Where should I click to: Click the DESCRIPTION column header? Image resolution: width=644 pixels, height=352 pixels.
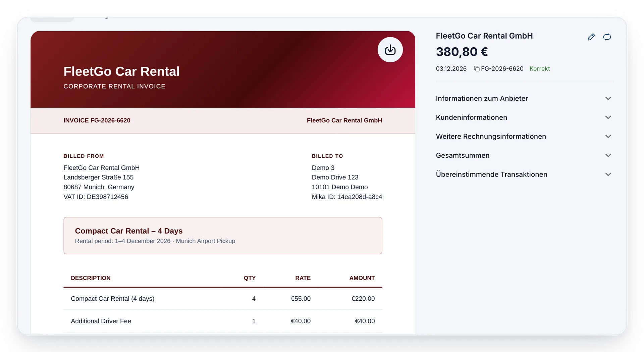(91, 278)
